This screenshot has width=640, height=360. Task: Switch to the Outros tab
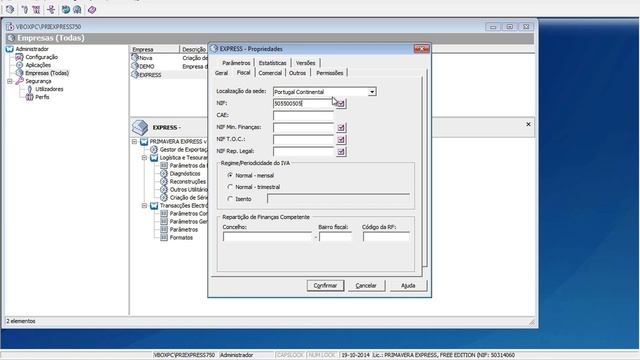click(x=297, y=73)
